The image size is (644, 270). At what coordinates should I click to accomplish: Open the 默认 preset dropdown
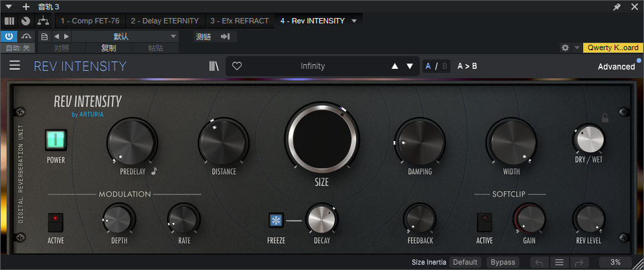[125, 37]
